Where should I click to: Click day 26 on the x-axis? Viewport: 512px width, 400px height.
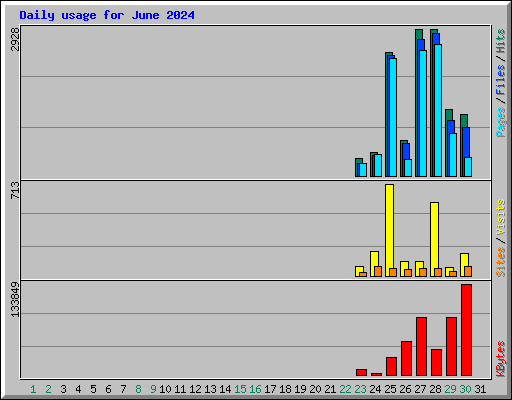pyautogui.click(x=405, y=389)
